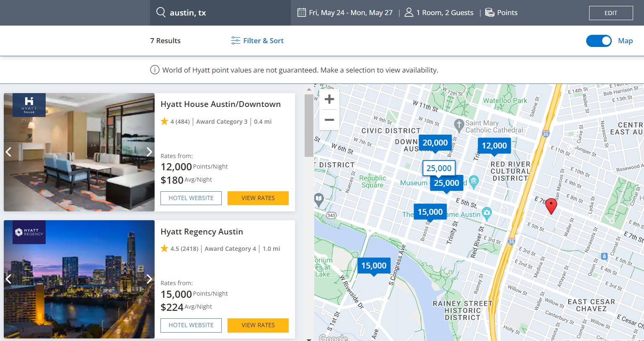Zoom in on the map

tap(329, 99)
